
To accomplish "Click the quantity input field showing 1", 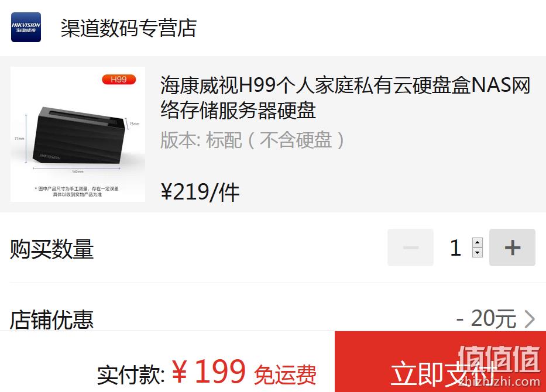I will [x=456, y=247].
